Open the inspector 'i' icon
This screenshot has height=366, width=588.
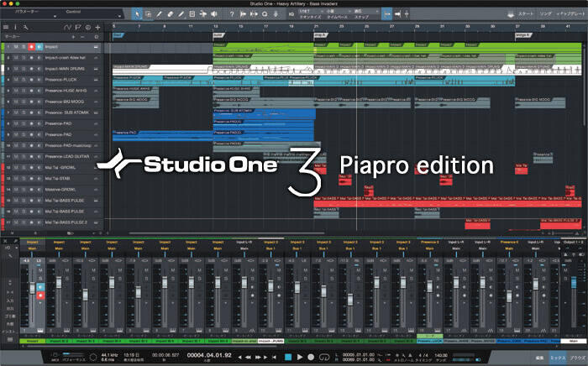pos(15,28)
